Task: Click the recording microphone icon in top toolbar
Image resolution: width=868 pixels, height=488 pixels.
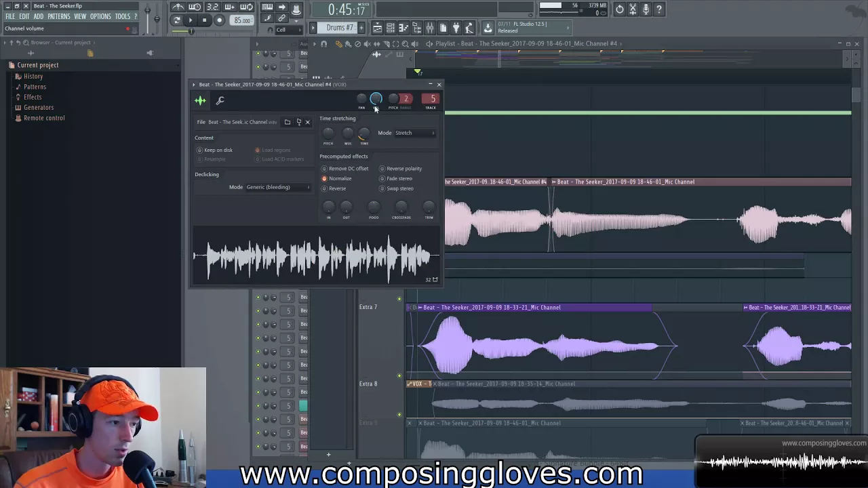Action: coord(646,9)
